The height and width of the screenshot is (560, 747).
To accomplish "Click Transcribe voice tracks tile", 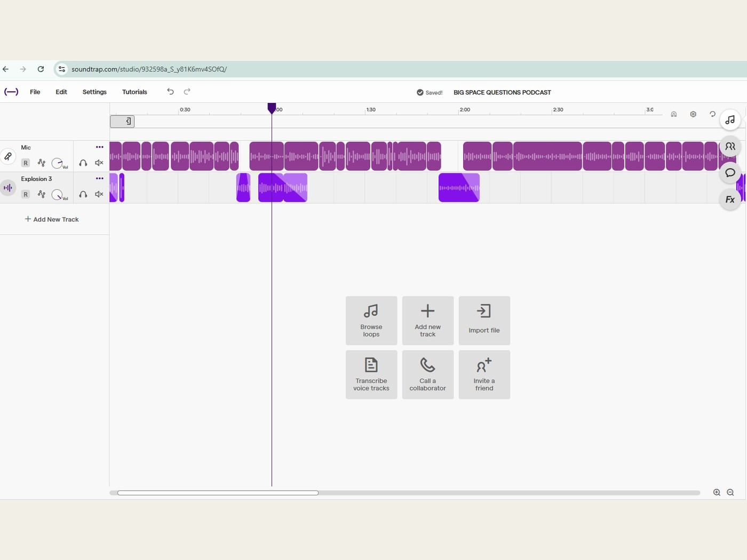I will point(371,374).
